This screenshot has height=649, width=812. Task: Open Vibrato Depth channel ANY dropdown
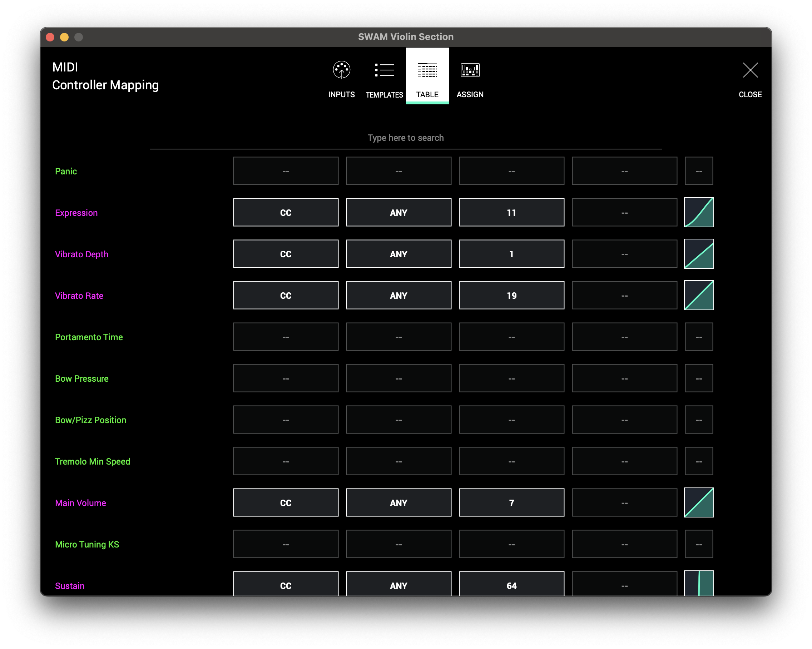(x=398, y=254)
